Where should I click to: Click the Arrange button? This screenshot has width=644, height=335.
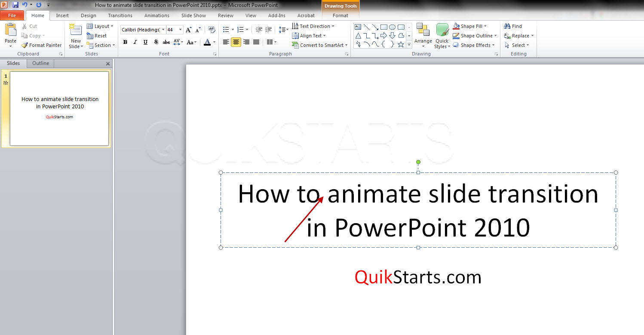click(423, 36)
